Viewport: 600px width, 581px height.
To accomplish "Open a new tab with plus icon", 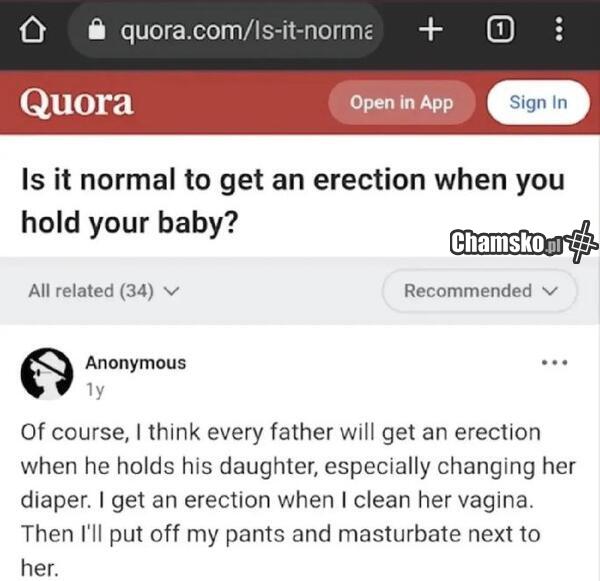I will [x=430, y=30].
